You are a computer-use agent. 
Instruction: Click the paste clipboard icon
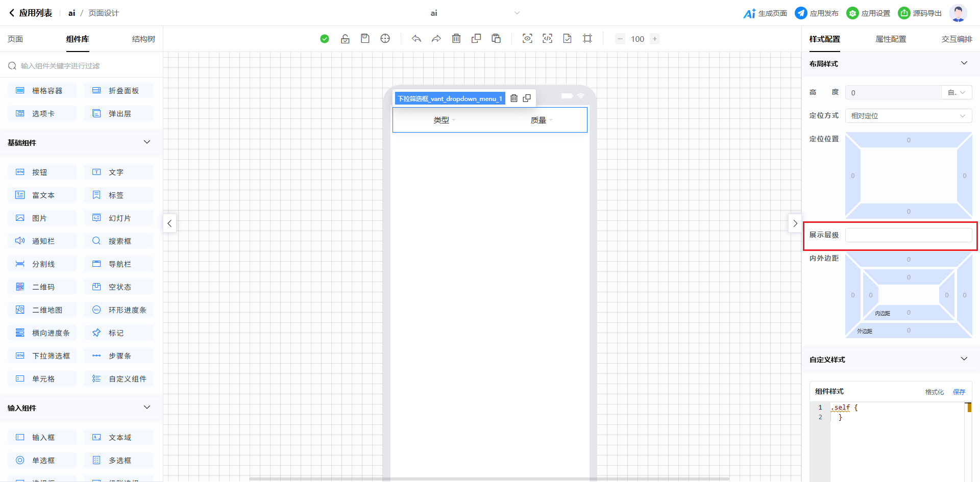tap(496, 39)
